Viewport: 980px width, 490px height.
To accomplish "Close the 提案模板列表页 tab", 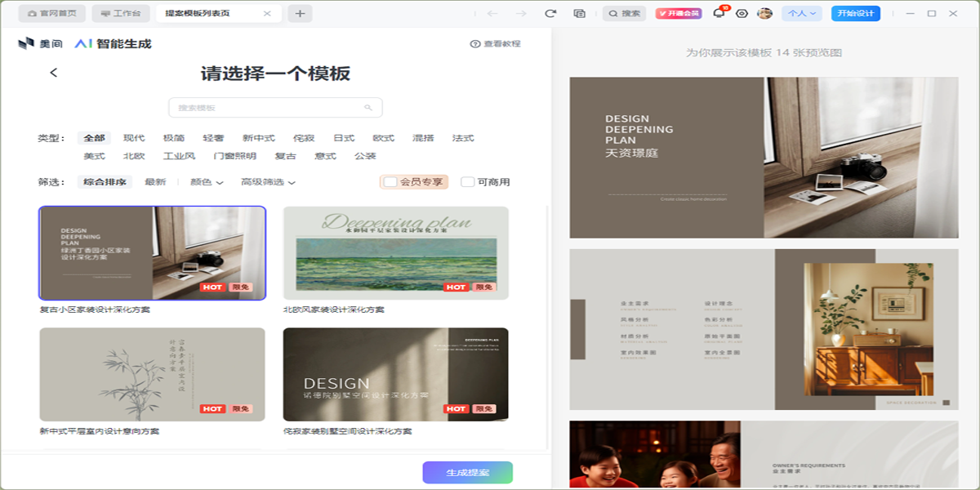I will pos(267,13).
